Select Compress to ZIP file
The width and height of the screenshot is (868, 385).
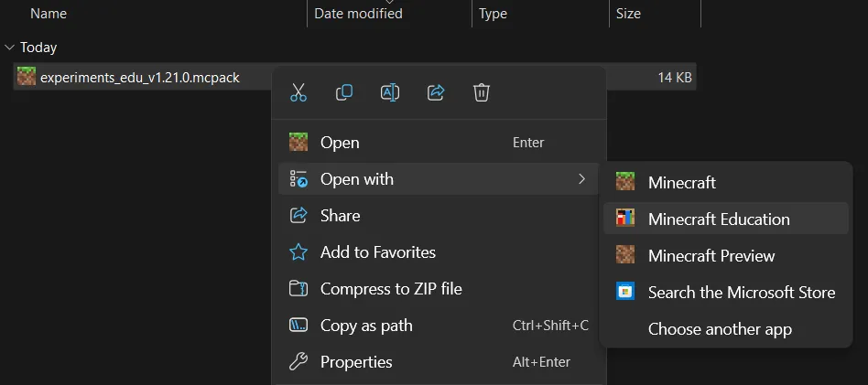[x=439, y=289]
